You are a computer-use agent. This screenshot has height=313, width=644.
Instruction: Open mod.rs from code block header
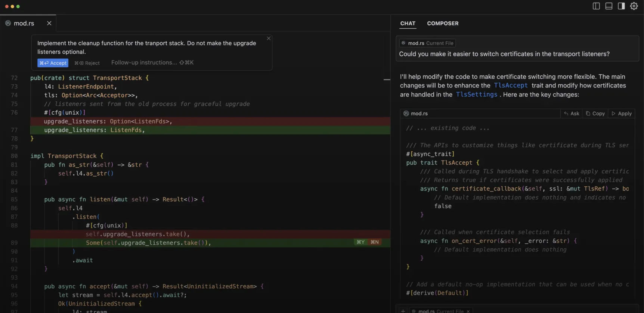point(416,114)
